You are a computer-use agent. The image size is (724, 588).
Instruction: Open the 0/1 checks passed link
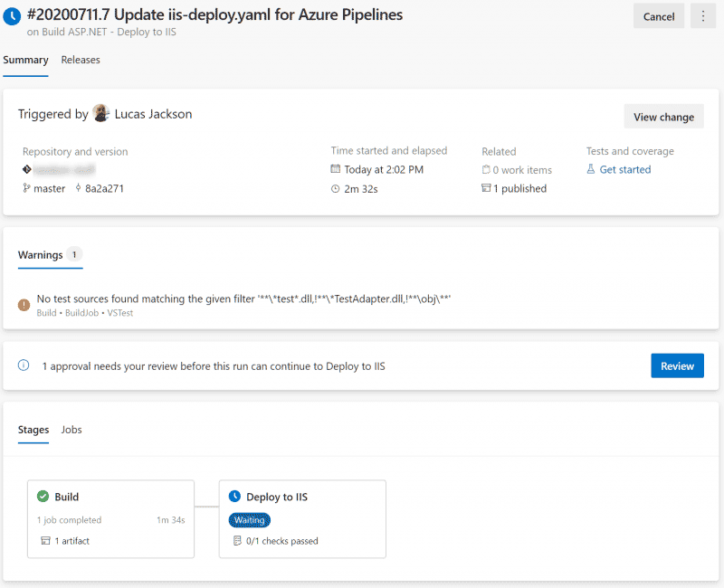tap(281, 541)
